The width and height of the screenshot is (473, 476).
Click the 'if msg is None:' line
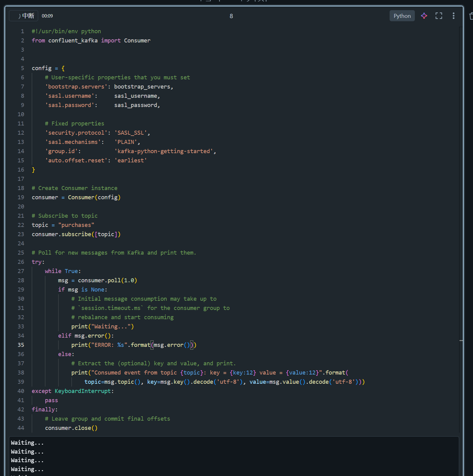pos(83,290)
